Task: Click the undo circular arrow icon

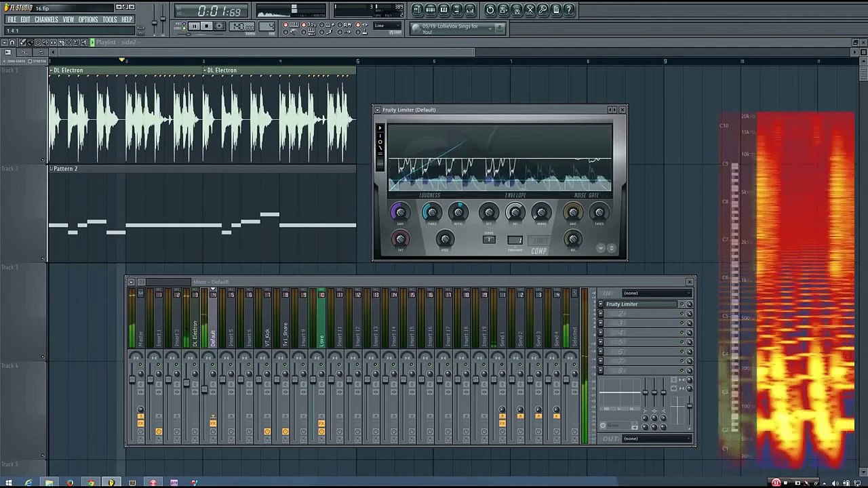Action: point(490,10)
